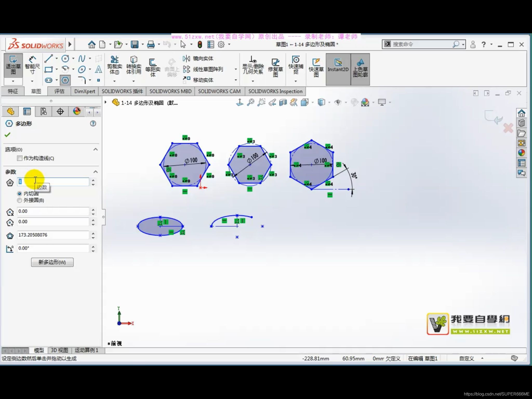Click the Exit Sketch (退出草图) icon
Image resolution: width=532 pixels, height=399 pixels.
point(13,65)
